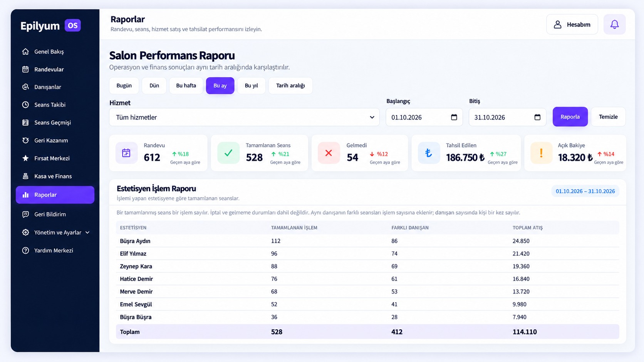This screenshot has height=362, width=644.
Task: Click the Genel Bakış home icon
Action: 25,52
